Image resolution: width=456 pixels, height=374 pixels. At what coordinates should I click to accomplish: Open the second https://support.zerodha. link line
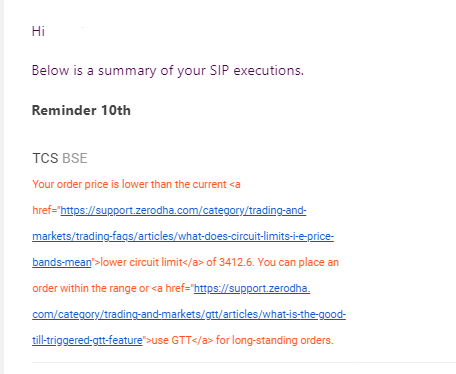click(x=252, y=288)
